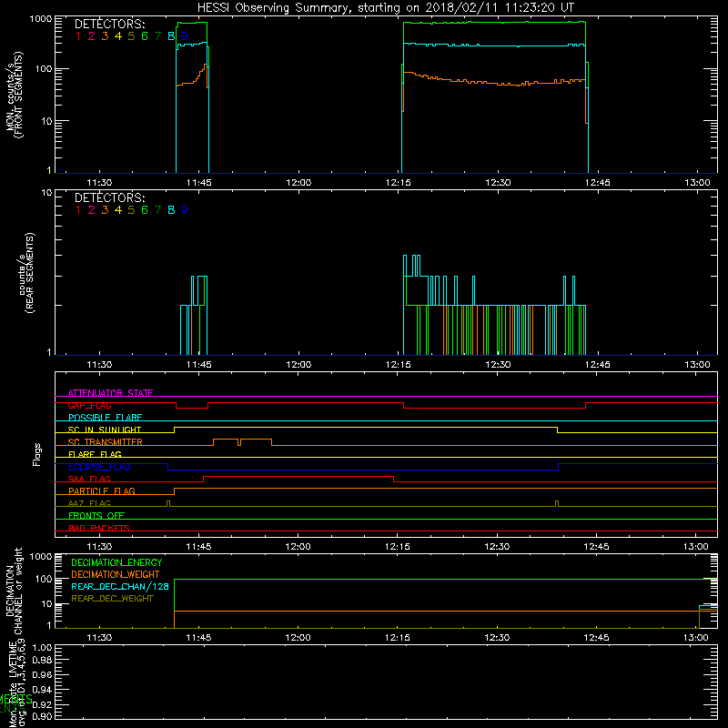Click the 0.90 tick on the livetime axis
Screen dimensions: 728x728
click(x=42, y=716)
